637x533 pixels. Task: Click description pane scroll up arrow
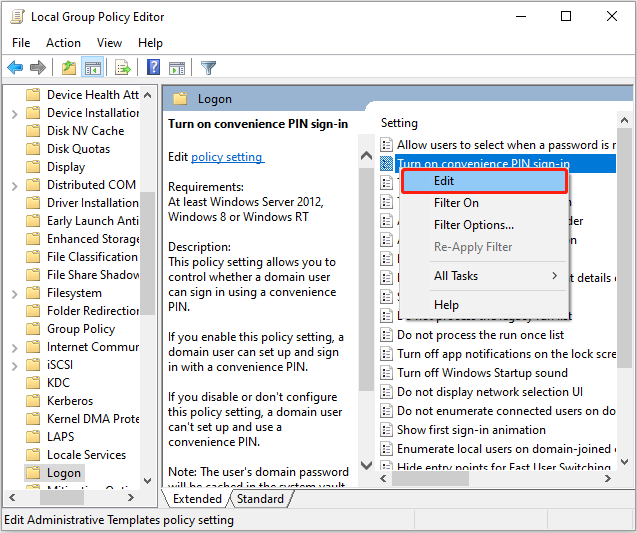pyautogui.click(x=366, y=155)
